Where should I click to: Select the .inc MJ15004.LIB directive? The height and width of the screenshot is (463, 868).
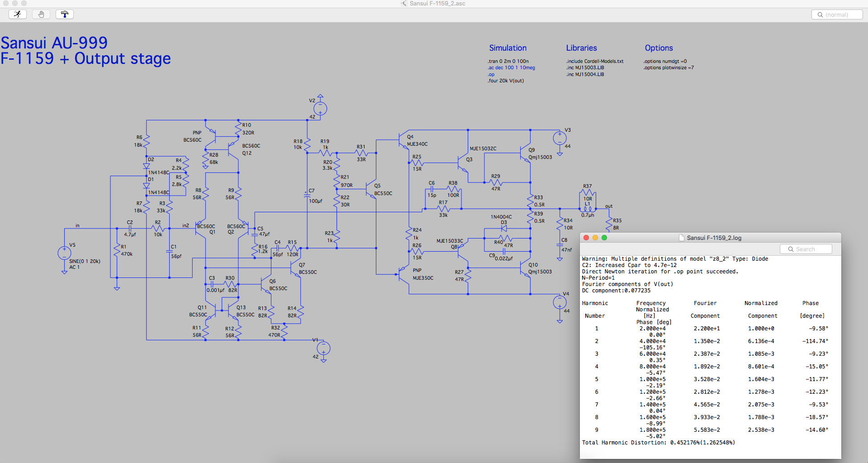pyautogui.click(x=585, y=74)
